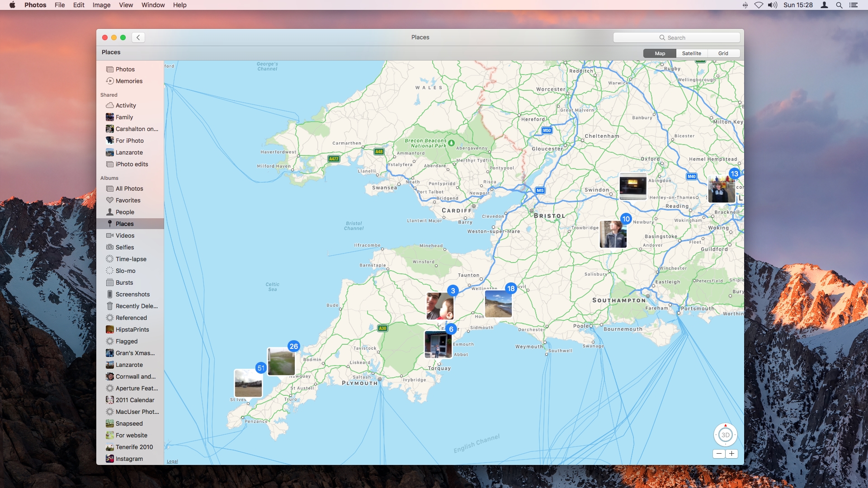The height and width of the screenshot is (488, 868).
Task: Open the Edit menu
Action: (x=79, y=5)
